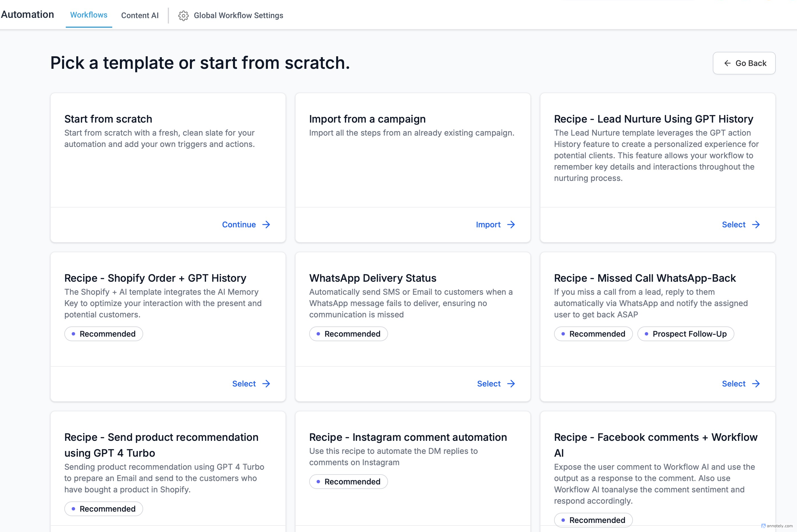Continue with Start from scratch
The image size is (797, 532).
[239, 225]
